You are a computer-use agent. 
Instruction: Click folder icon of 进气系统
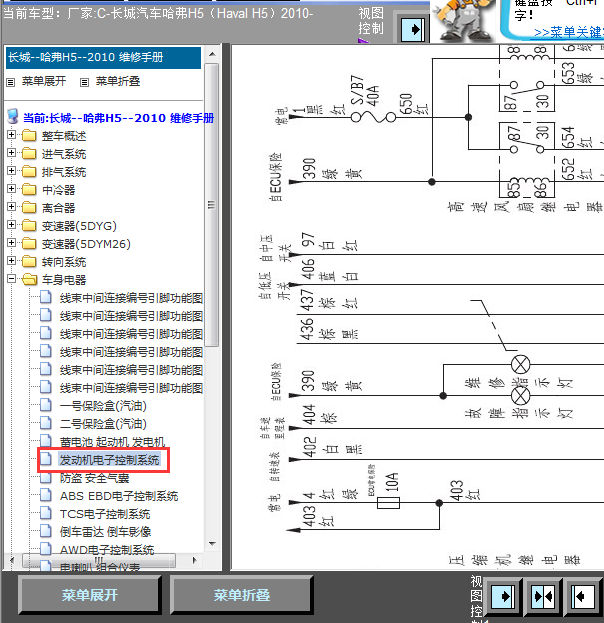pos(29,153)
